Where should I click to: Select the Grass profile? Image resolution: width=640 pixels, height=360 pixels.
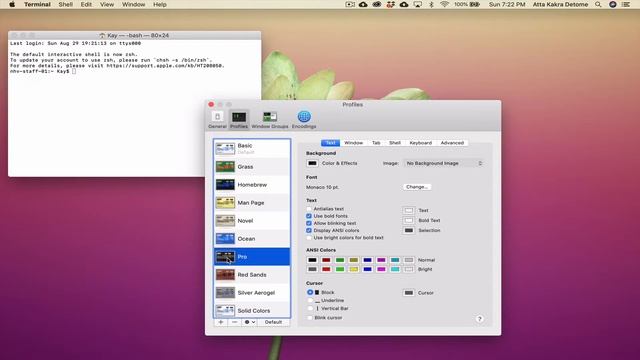tap(252, 167)
